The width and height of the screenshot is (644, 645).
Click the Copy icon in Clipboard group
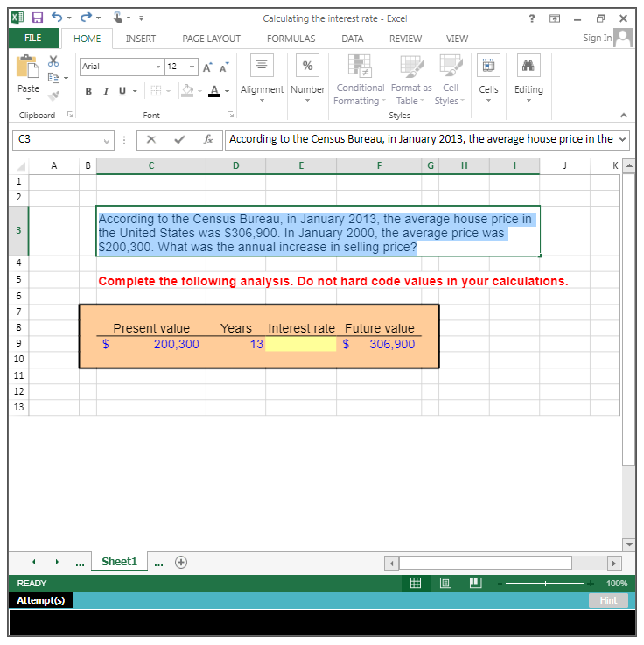click(x=53, y=78)
